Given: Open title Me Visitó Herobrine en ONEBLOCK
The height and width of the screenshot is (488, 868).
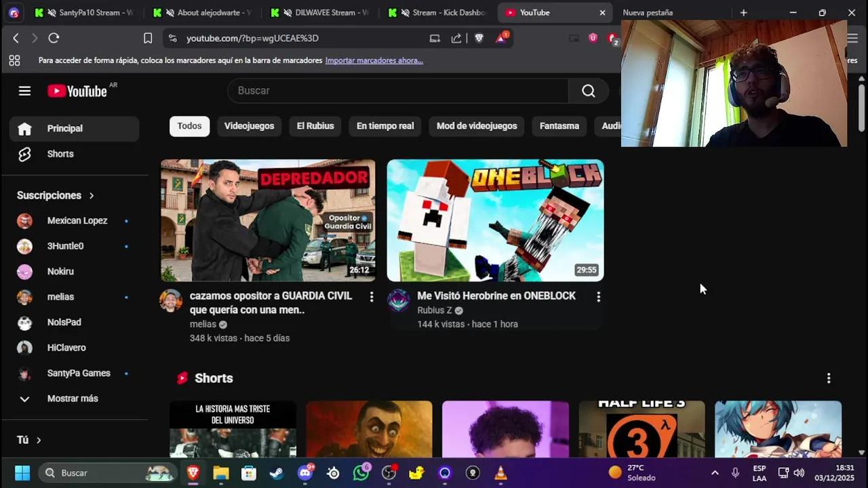Looking at the screenshot, I should pos(496,296).
